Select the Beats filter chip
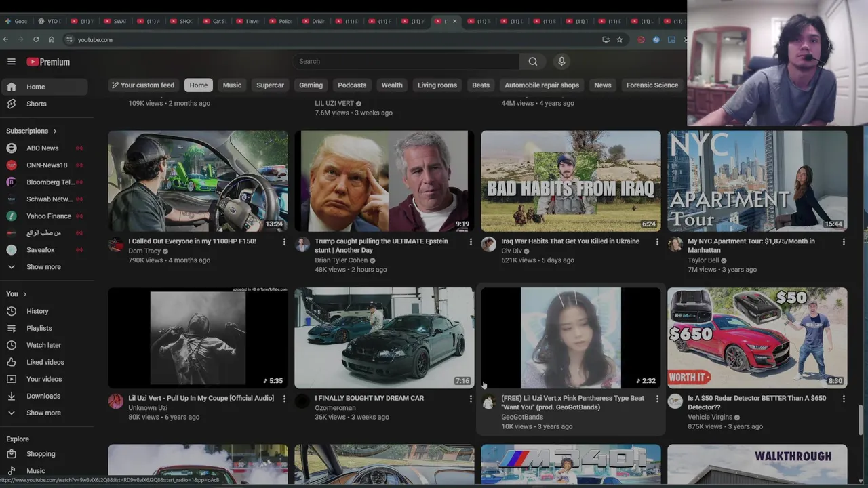The image size is (868, 488). [481, 85]
